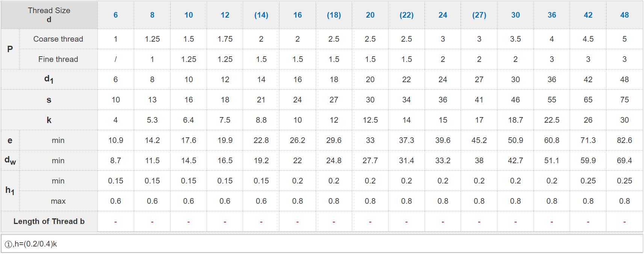
Task: Click the thread size 30 link
Action: pos(516,15)
